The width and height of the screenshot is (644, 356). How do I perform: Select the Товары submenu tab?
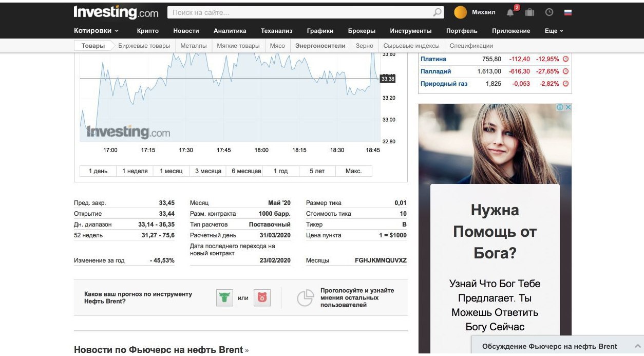pos(93,46)
